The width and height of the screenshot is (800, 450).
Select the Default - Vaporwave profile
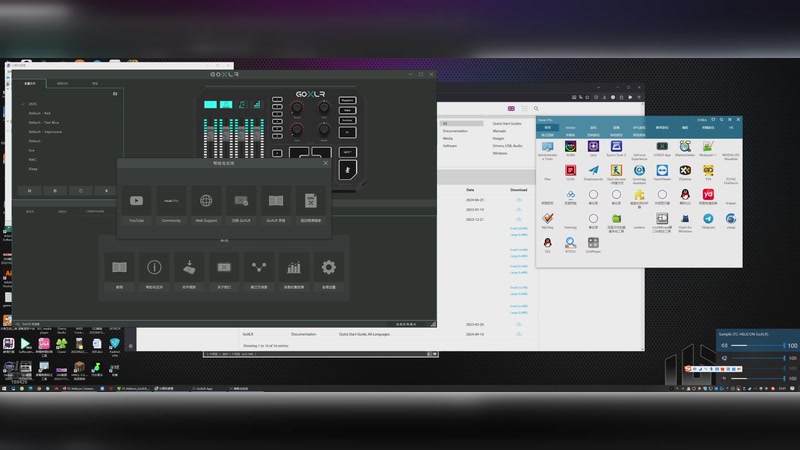(45, 132)
